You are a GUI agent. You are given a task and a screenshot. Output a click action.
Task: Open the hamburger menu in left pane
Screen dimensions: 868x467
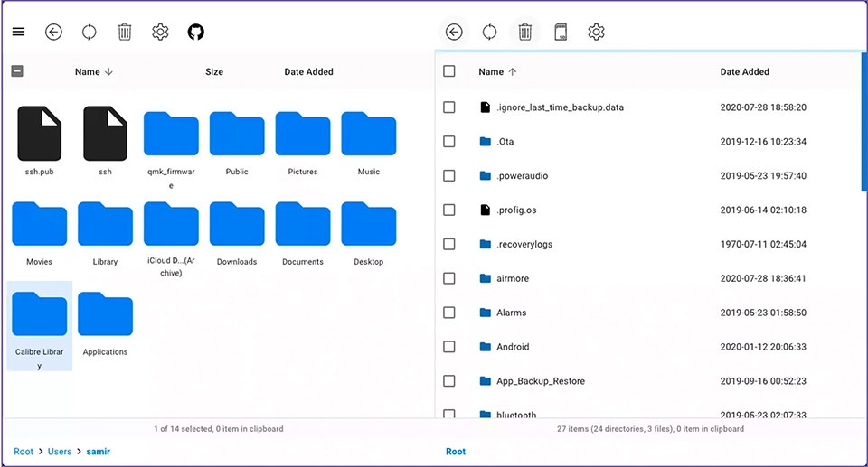[x=18, y=32]
